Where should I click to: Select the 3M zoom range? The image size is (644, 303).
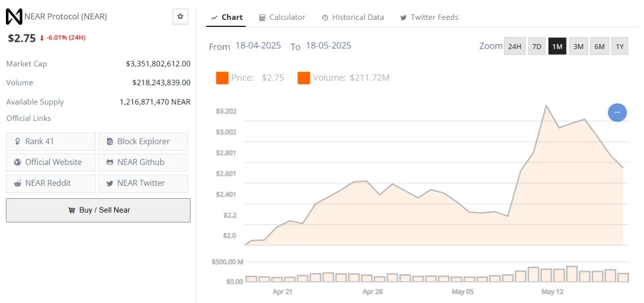pyautogui.click(x=578, y=46)
